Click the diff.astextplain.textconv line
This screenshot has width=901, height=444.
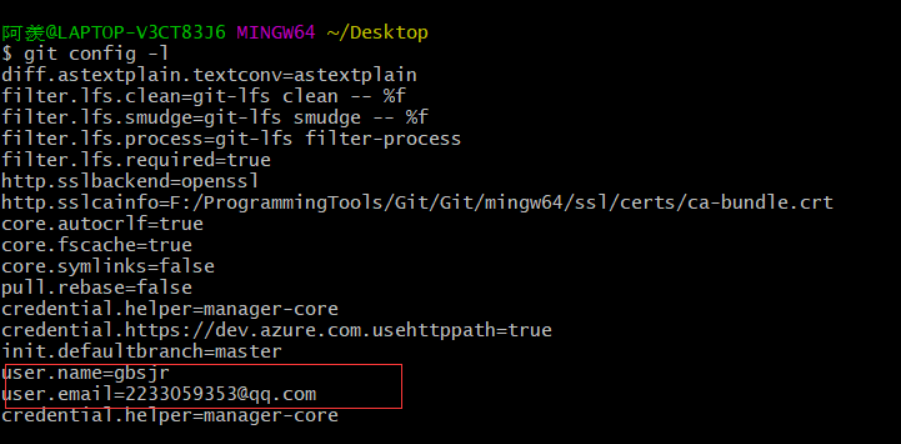pos(209,75)
